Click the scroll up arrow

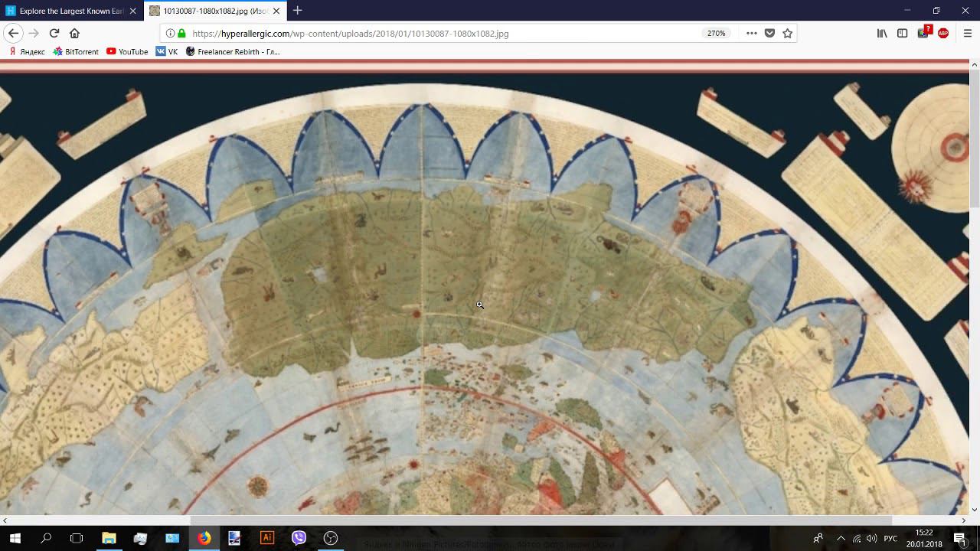[975, 64]
